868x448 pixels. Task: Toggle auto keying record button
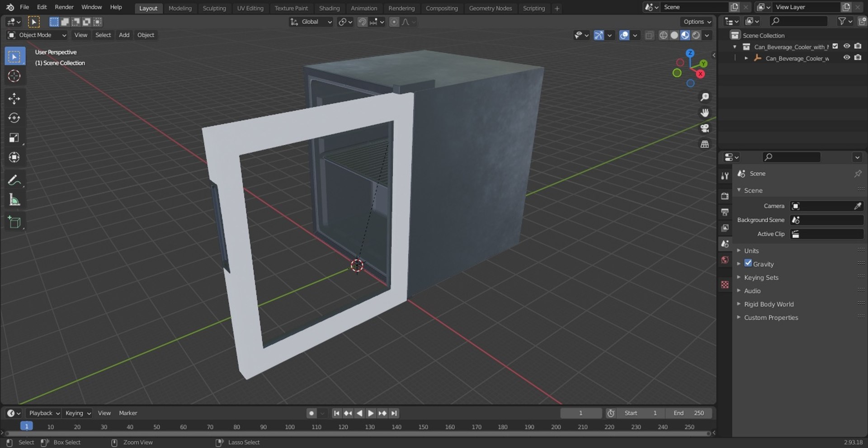(311, 413)
